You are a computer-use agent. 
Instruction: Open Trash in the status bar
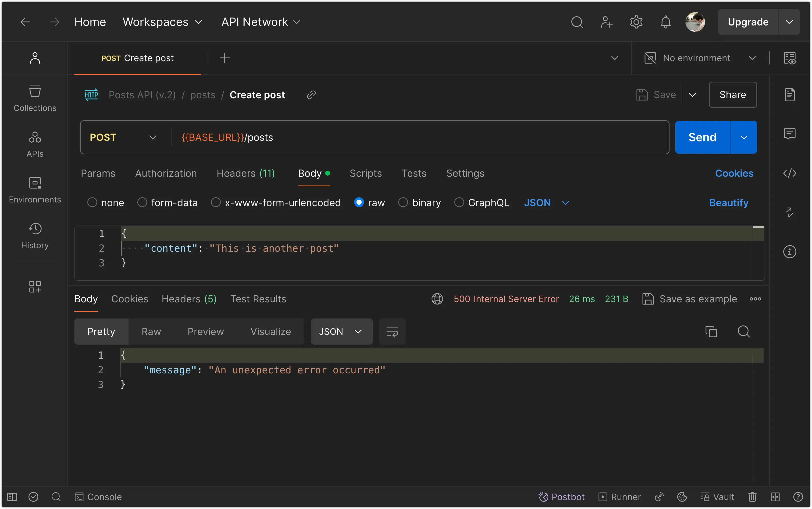click(x=752, y=497)
